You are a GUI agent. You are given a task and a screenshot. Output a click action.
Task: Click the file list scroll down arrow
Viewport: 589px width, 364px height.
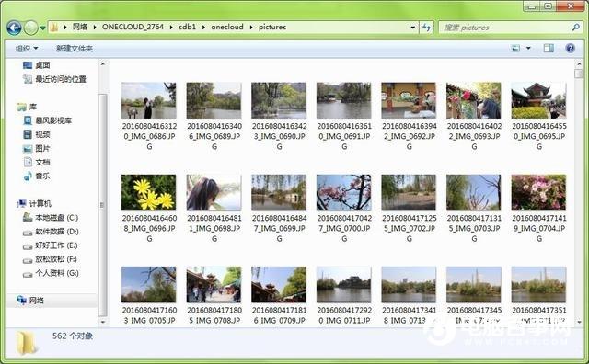[579, 322]
